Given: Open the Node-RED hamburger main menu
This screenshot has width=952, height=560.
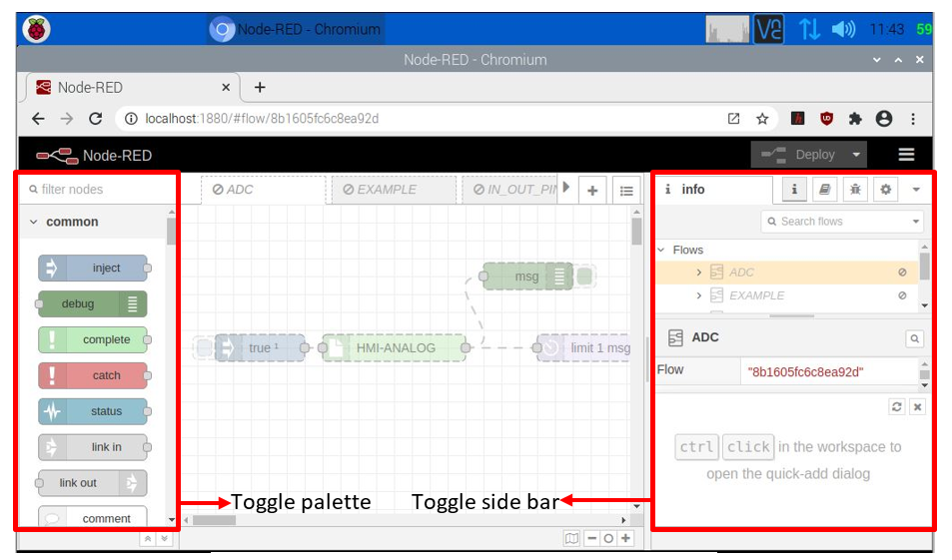Looking at the screenshot, I should pyautogui.click(x=906, y=155).
